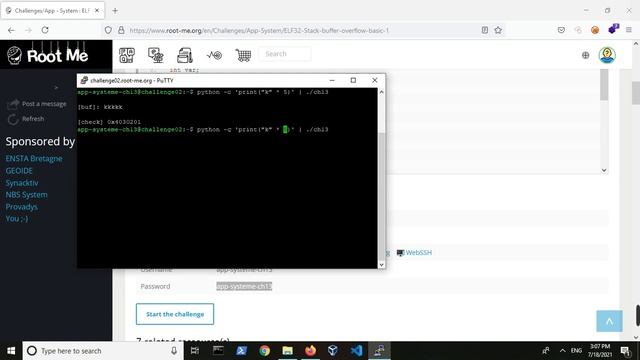The height and width of the screenshot is (360, 640).
Task: Click the ENG language indicator
Action: [x=576, y=351]
